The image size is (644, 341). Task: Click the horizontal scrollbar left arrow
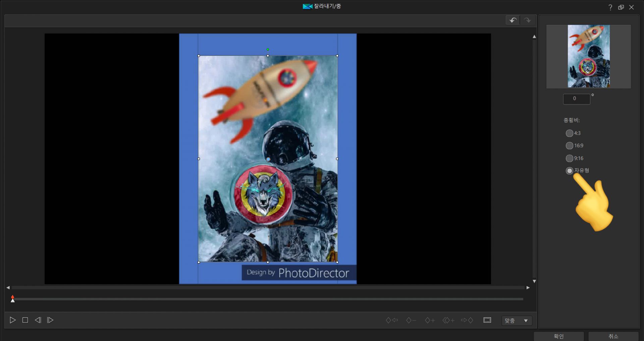click(x=8, y=288)
